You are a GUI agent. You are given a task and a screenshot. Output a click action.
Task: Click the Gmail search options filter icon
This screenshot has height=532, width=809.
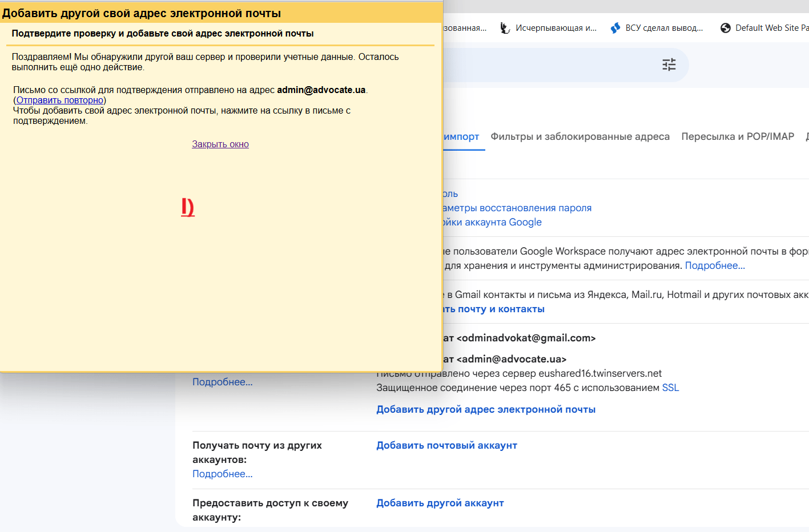[x=669, y=65]
